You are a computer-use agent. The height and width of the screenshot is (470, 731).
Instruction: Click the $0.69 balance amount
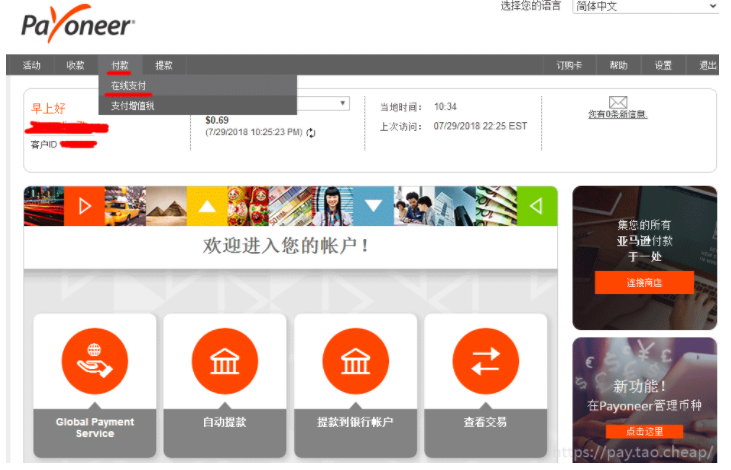(x=217, y=120)
